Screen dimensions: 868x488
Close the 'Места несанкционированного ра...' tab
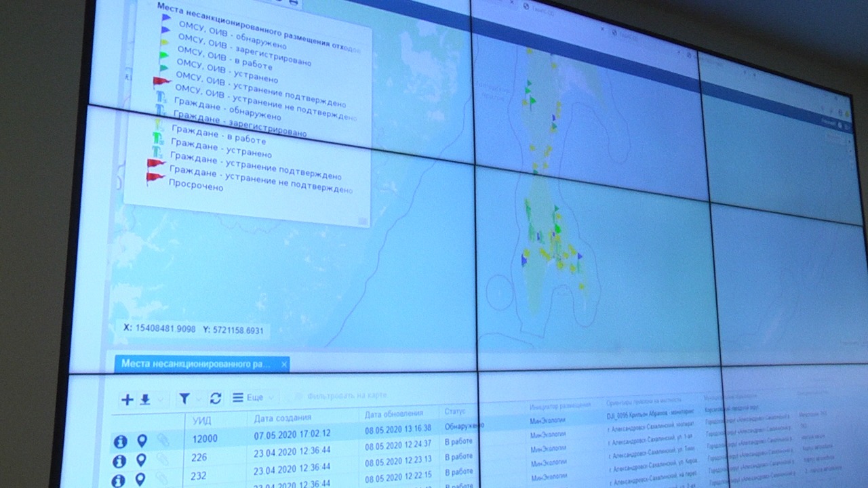[x=284, y=365]
